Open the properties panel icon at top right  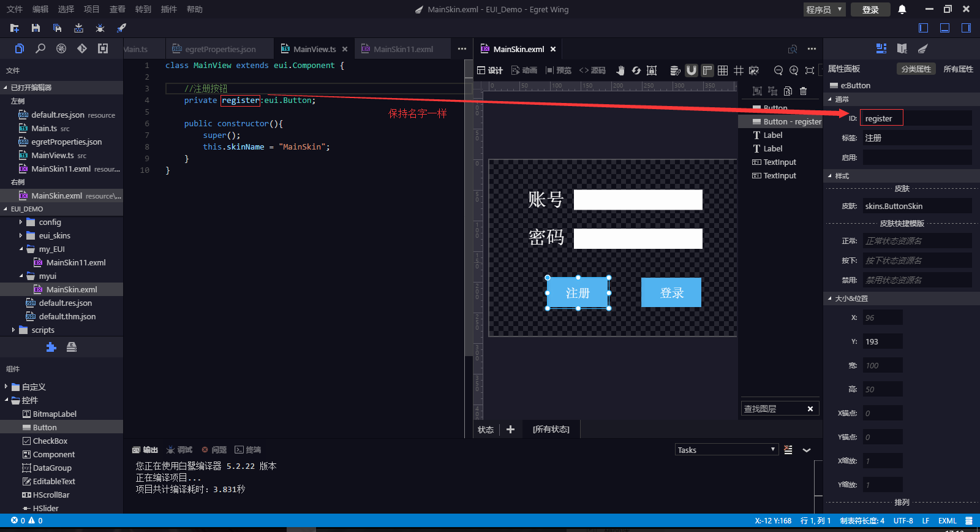click(881, 48)
